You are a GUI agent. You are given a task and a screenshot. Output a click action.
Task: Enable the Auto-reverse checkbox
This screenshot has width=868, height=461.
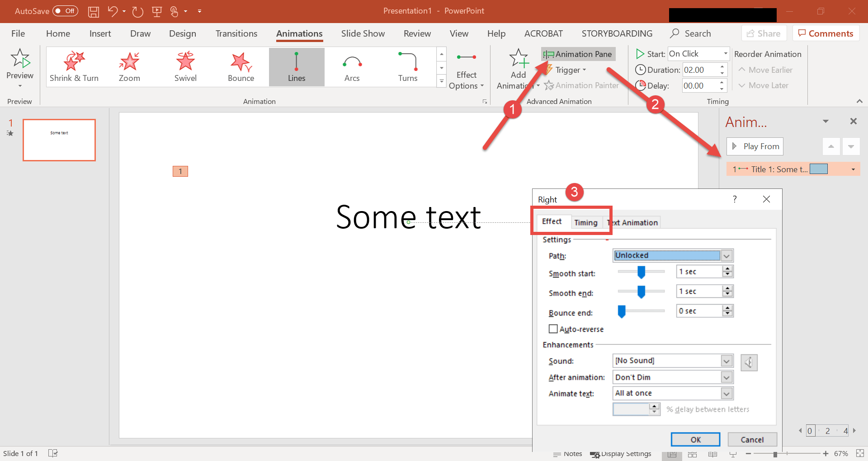pos(553,329)
